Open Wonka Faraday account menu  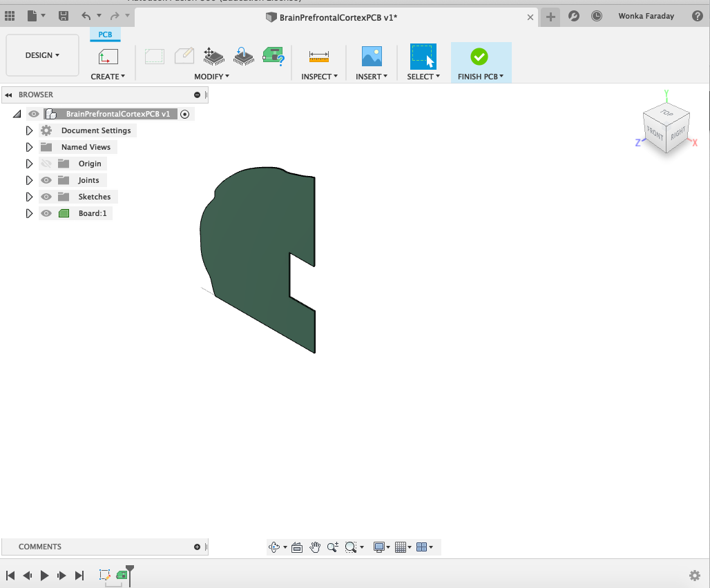(646, 17)
